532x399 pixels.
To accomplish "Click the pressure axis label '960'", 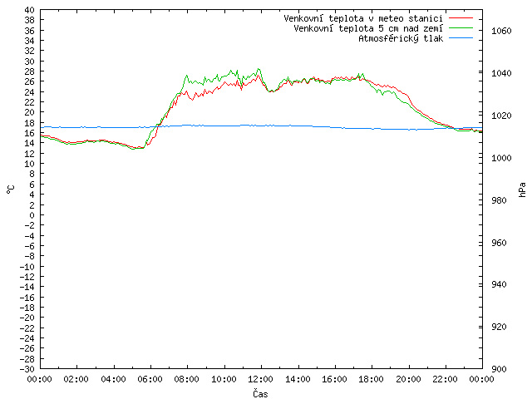I will tap(499, 243).
